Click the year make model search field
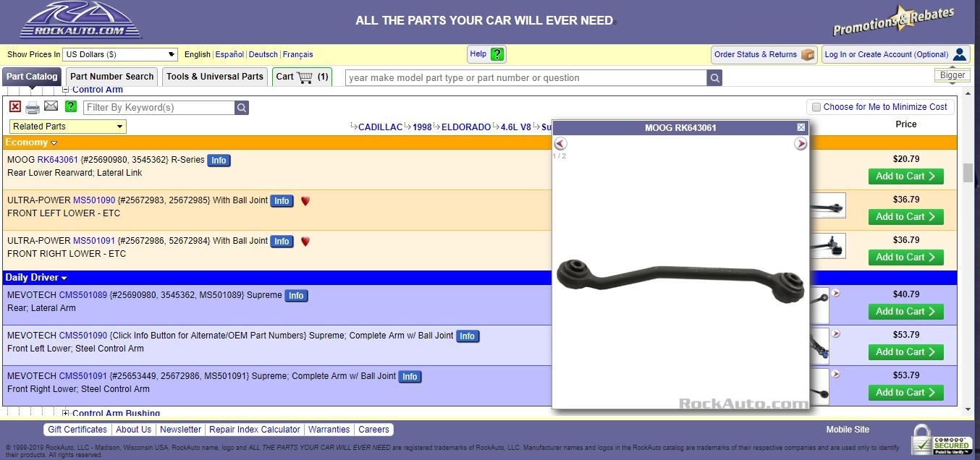This screenshot has width=980, height=460. 526,77
